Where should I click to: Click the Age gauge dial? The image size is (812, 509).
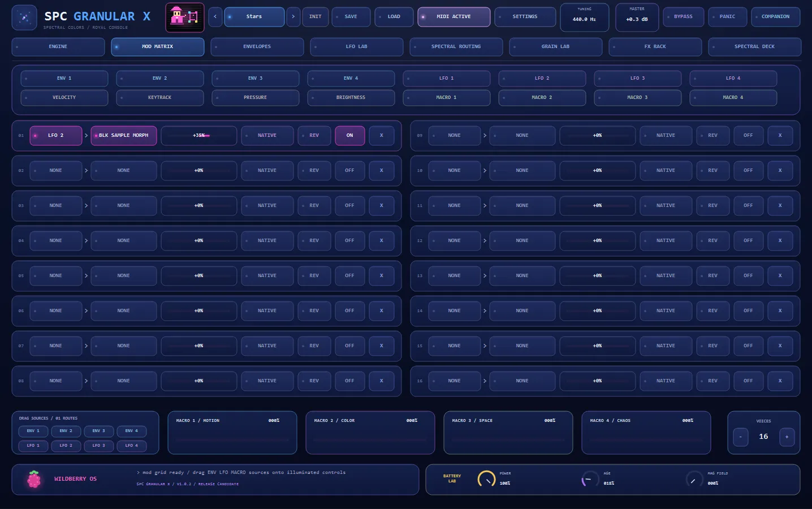(x=590, y=480)
